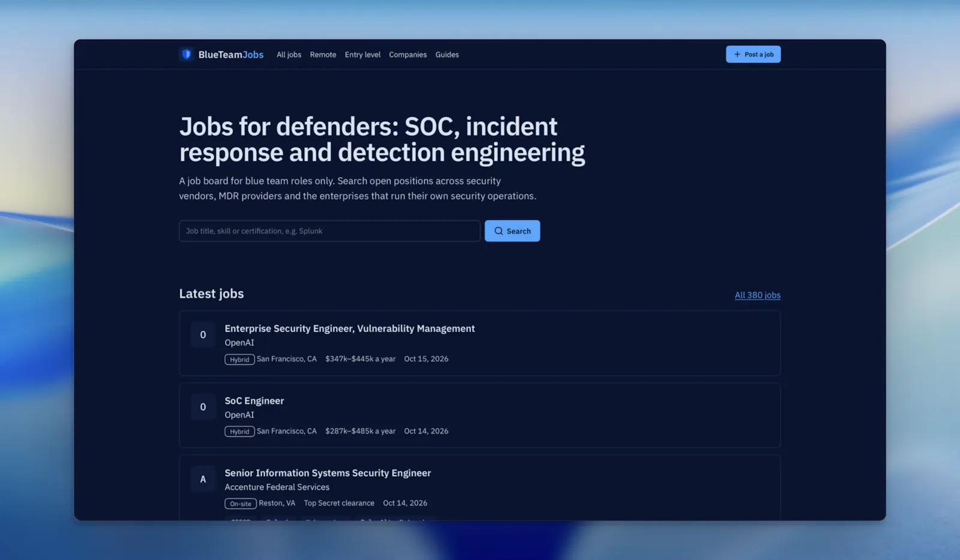960x560 pixels.
Task: Click the OpenAI avatar beside SoC Engineer
Action: (x=203, y=407)
